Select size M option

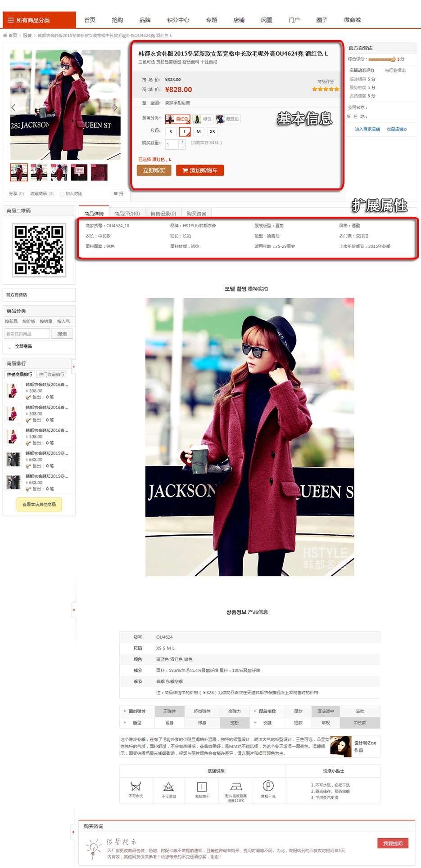199,131
